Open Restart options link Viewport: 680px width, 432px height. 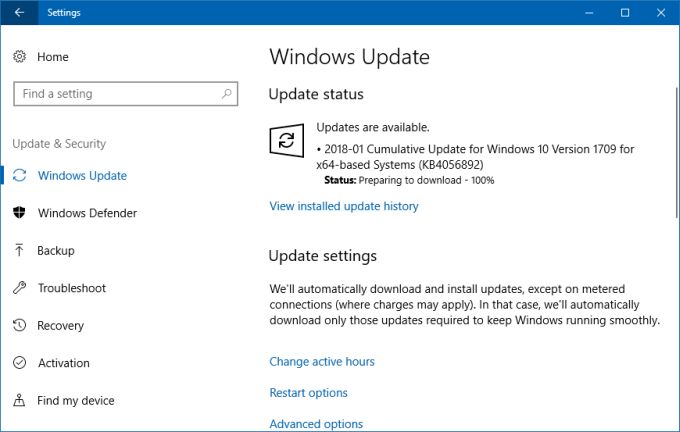pos(308,393)
